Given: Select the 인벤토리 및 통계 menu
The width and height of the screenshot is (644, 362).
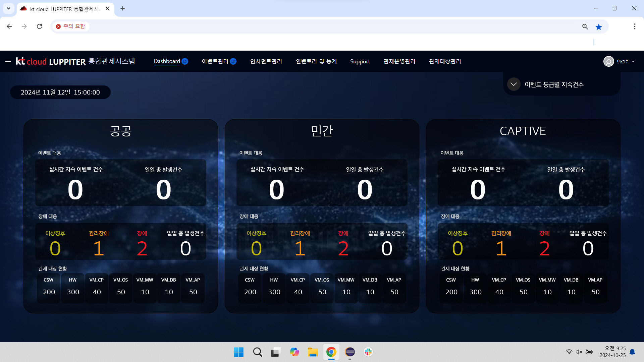Looking at the screenshot, I should [x=316, y=61].
